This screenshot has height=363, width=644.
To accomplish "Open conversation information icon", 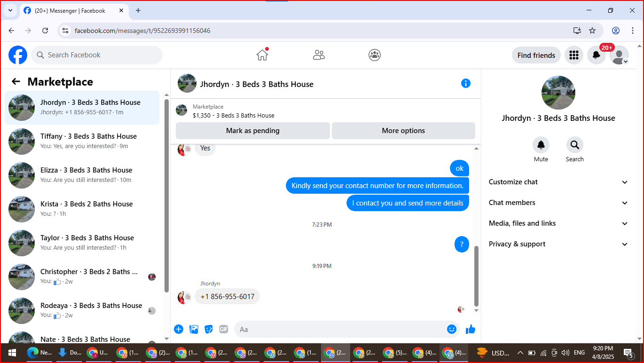I will (466, 83).
